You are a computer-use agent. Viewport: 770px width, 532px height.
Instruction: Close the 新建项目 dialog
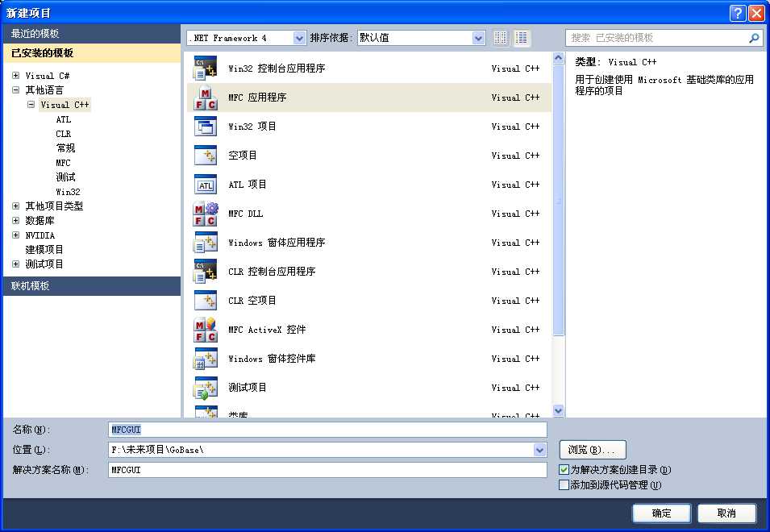[756, 13]
